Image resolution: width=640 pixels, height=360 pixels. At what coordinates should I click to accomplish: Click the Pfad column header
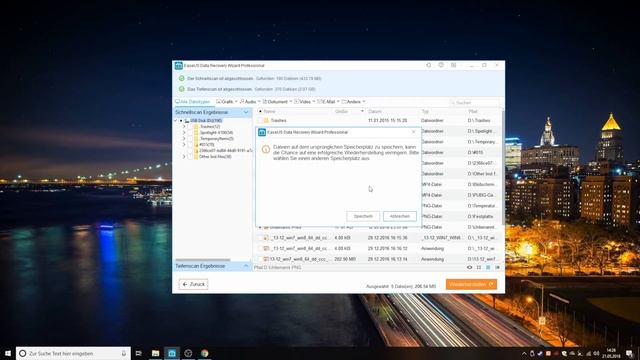click(x=473, y=111)
